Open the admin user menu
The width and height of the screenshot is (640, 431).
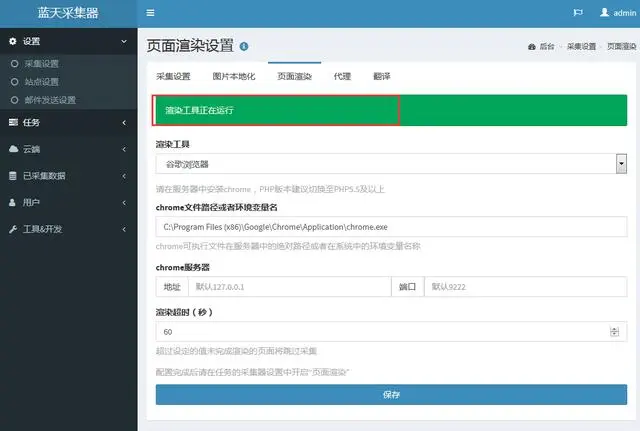coord(618,13)
